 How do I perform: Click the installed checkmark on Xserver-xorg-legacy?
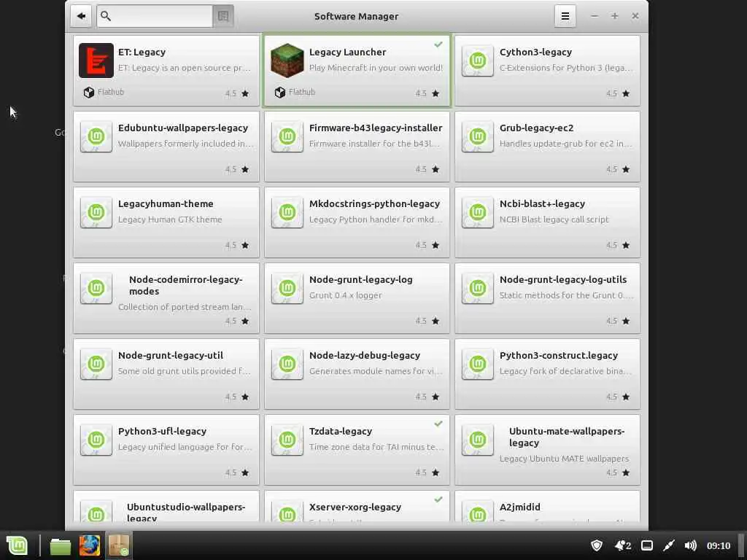pos(438,499)
